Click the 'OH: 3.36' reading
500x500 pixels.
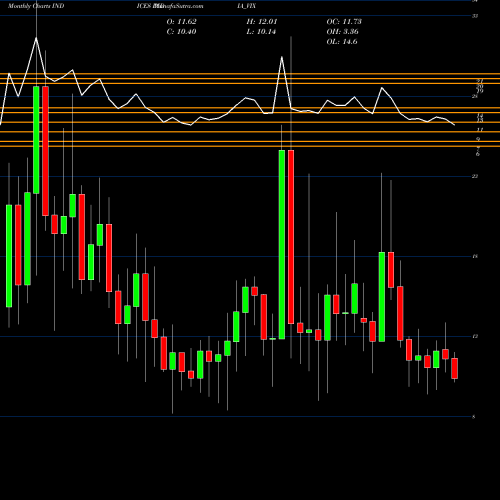click(343, 32)
